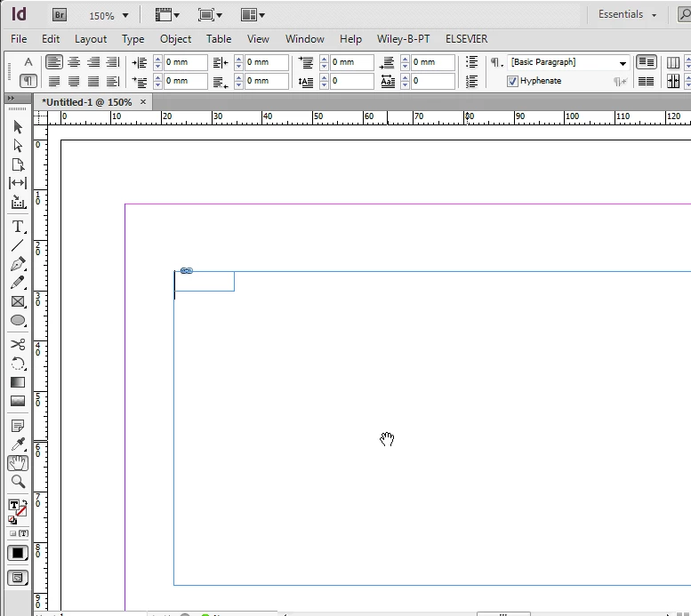Select the Direct Selection tool
691x616 pixels.
[x=18, y=146]
